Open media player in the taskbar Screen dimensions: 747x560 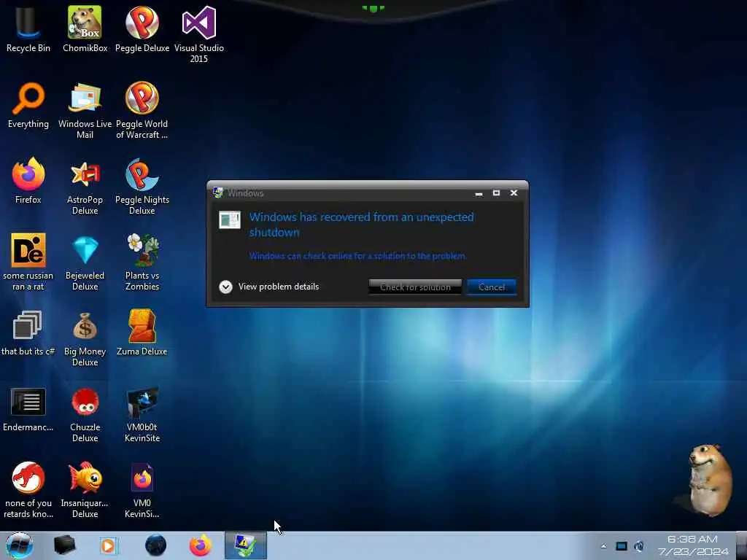(109, 545)
